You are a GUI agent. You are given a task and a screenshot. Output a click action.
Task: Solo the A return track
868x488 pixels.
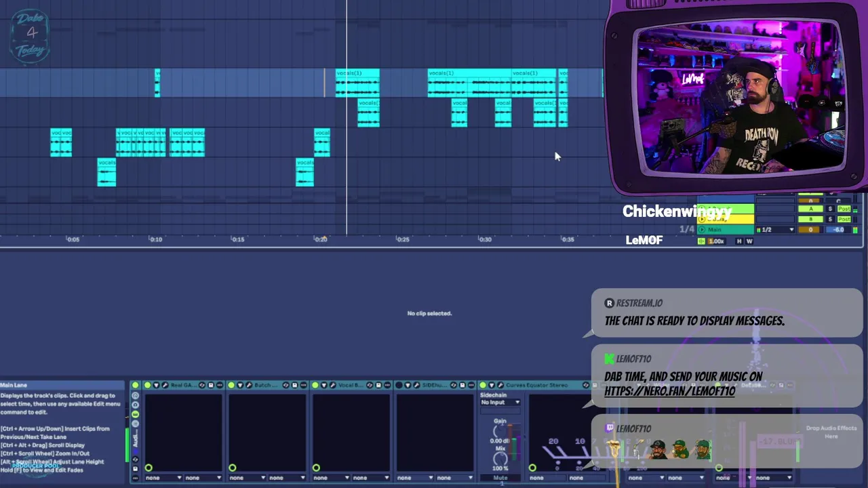(830, 209)
